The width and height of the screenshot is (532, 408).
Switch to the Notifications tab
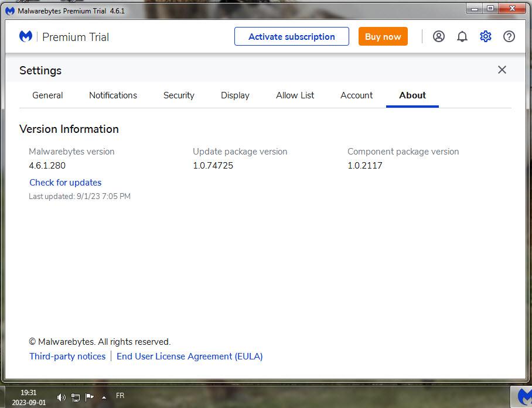pyautogui.click(x=113, y=95)
